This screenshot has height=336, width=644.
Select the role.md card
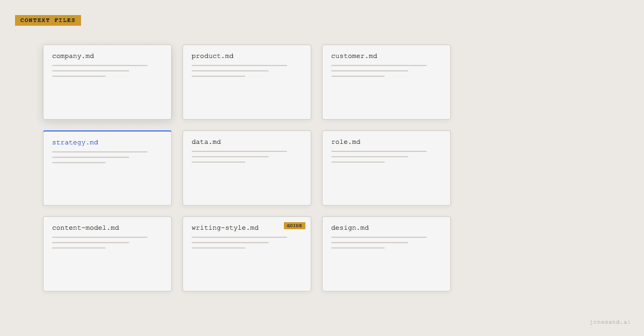386,168
